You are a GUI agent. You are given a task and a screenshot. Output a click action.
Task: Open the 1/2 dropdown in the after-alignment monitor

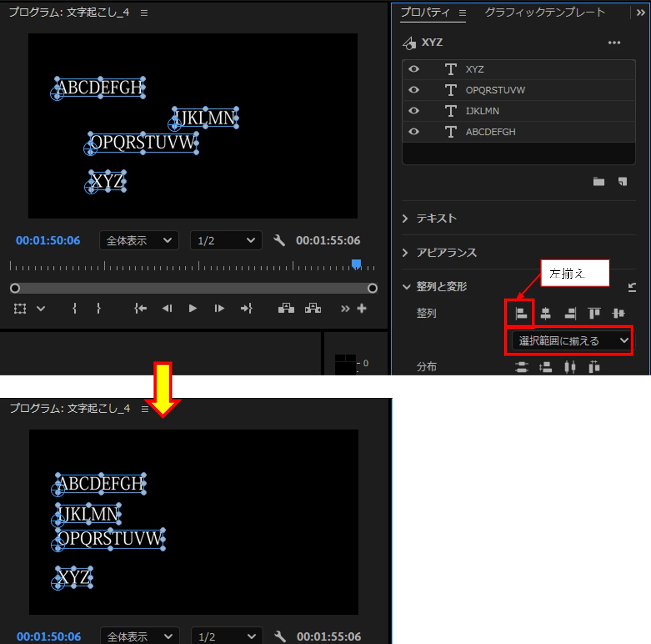click(x=227, y=636)
